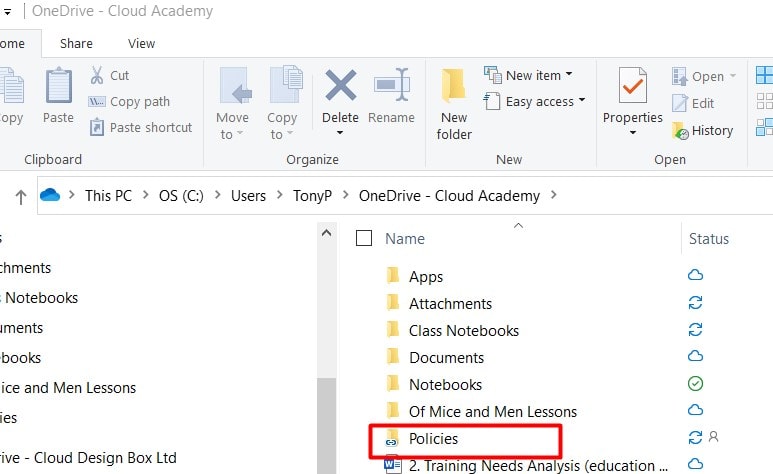773x474 pixels.
Task: Click the Properties checkmark icon
Action: 632,85
